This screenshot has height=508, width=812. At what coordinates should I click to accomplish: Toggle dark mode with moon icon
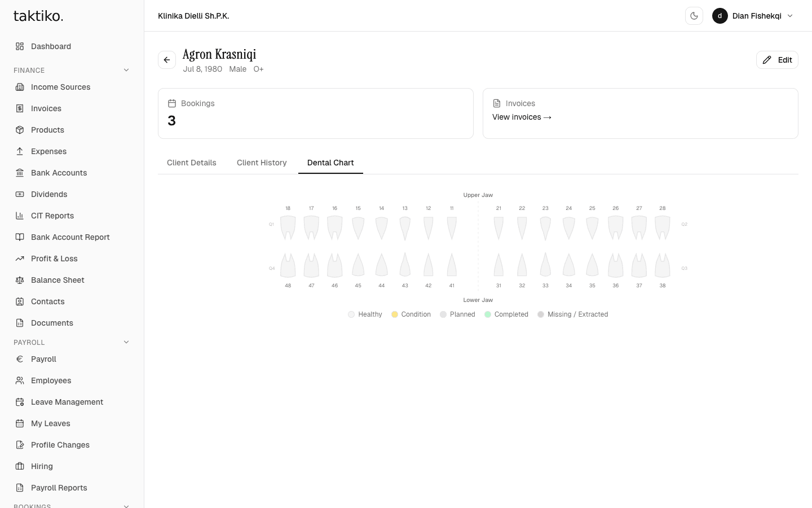click(694, 16)
